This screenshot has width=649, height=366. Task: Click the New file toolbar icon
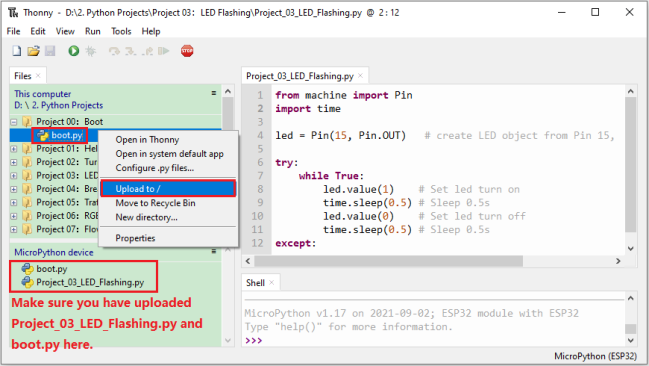click(17, 51)
